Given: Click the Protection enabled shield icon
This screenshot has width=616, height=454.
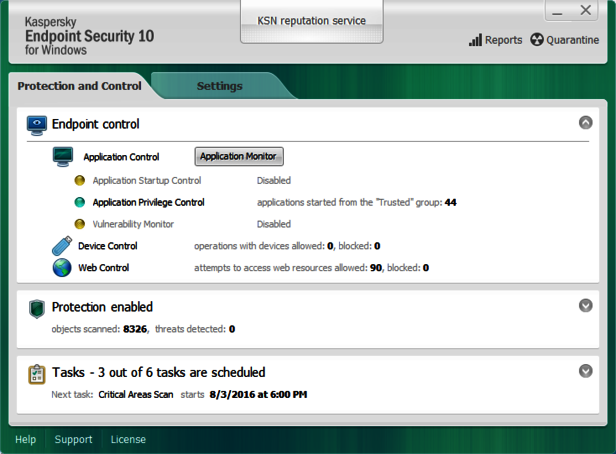Looking at the screenshot, I should pos(37,309).
